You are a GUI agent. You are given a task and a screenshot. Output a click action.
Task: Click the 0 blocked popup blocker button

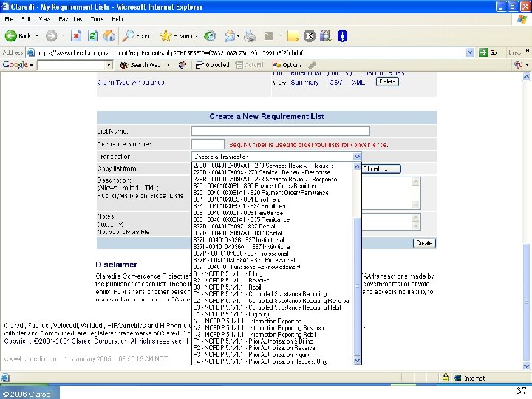coord(213,65)
